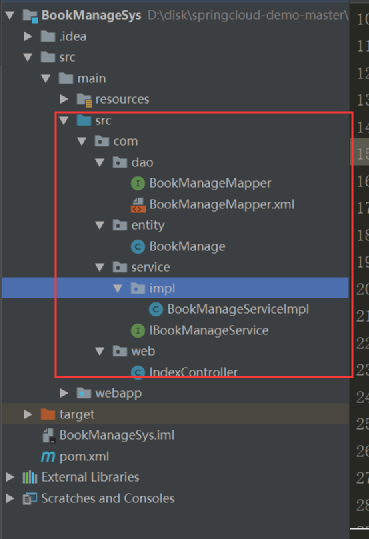Collapse the impl package arrow

click(118, 288)
